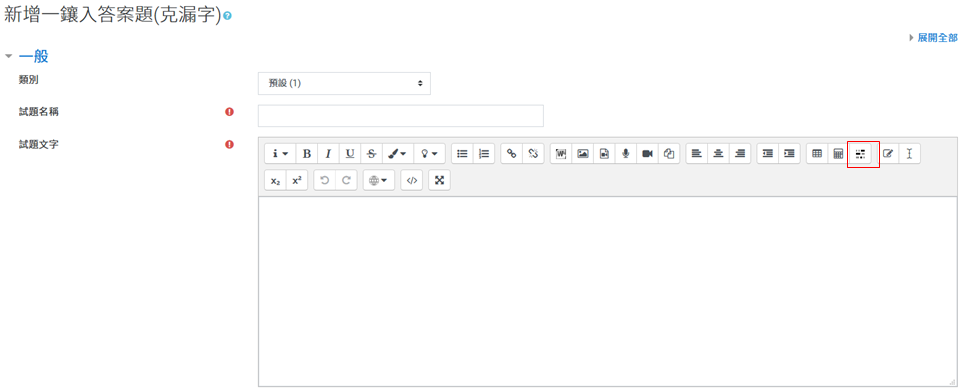Insert a table via table icon
The width and height of the screenshot is (964, 392).
point(817,154)
